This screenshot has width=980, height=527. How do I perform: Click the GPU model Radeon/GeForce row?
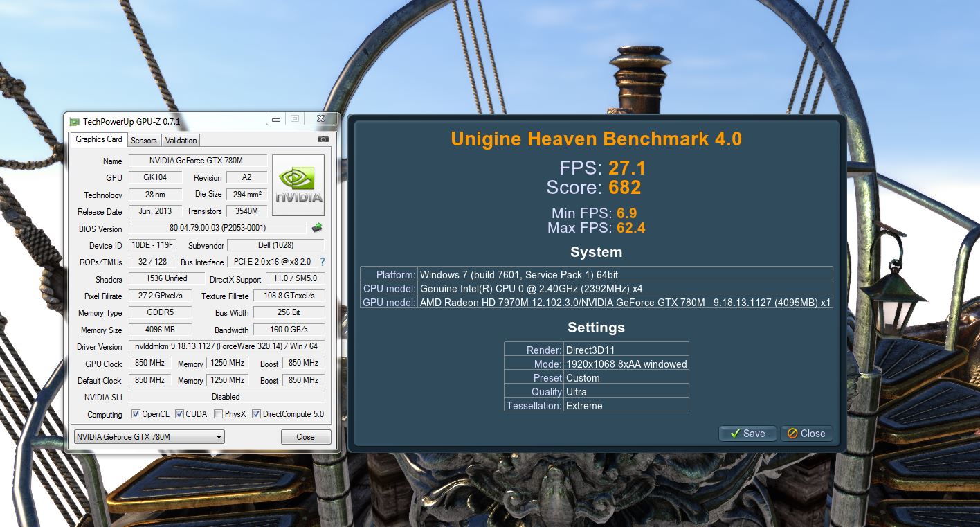pyautogui.click(x=597, y=302)
